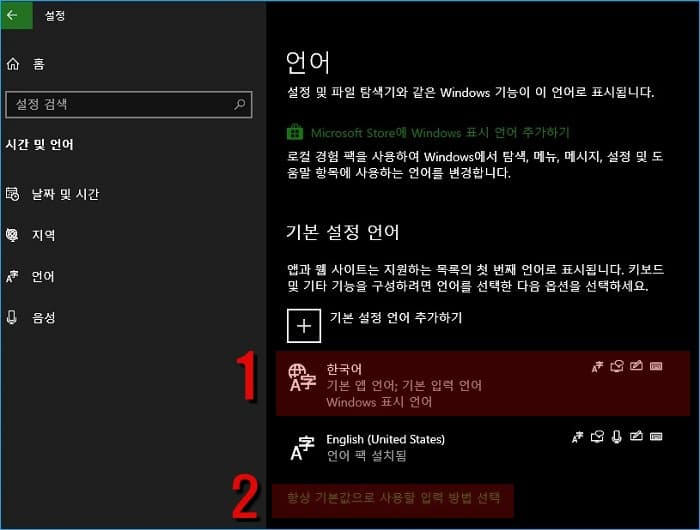This screenshot has width=700, height=530.
Task: Click the 한국어 language globe icon
Action: (302, 377)
